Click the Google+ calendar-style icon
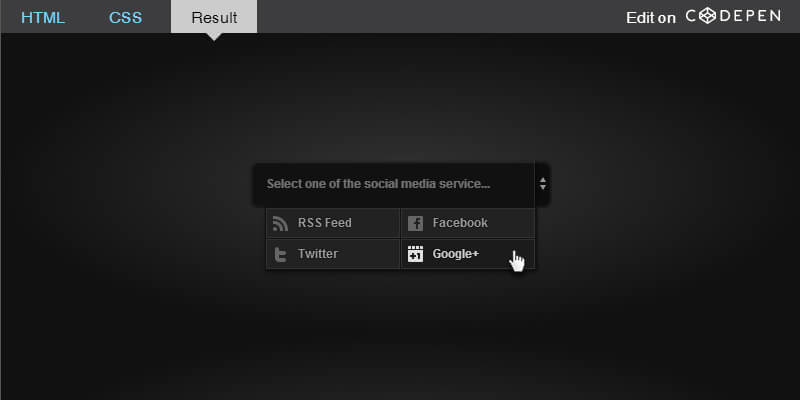This screenshot has height=400, width=800. (x=415, y=254)
